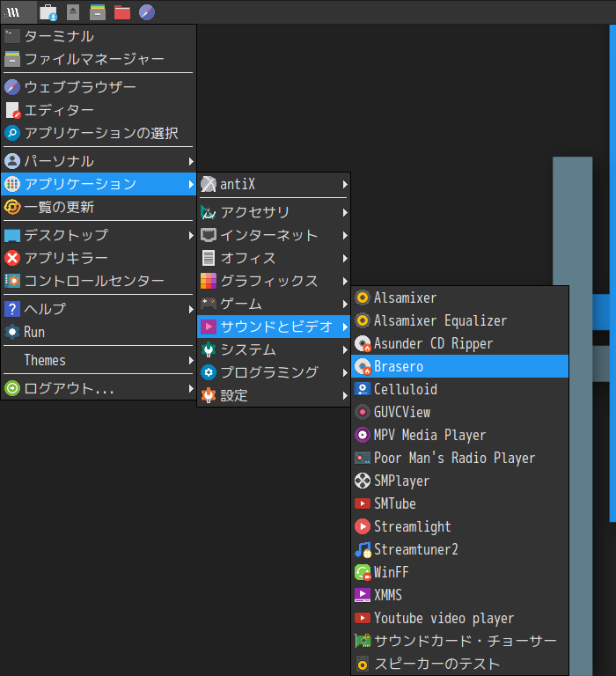This screenshot has height=676, width=616.
Task: Expand the アクセサリ category
Action: point(274,212)
